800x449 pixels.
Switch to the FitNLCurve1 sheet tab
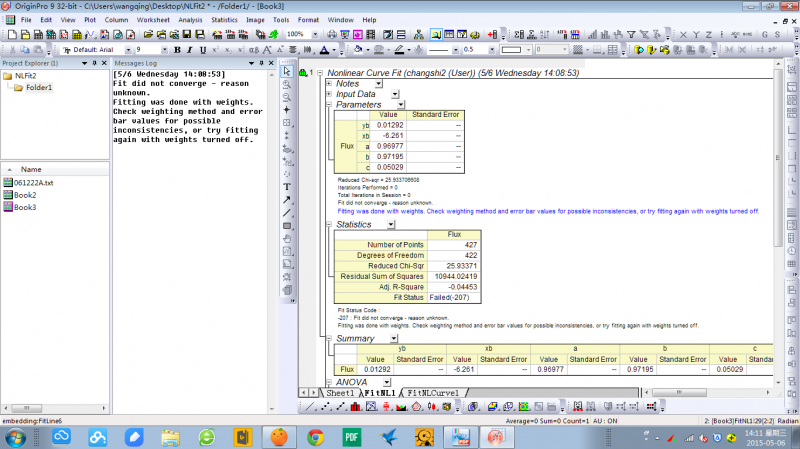pyautogui.click(x=431, y=394)
